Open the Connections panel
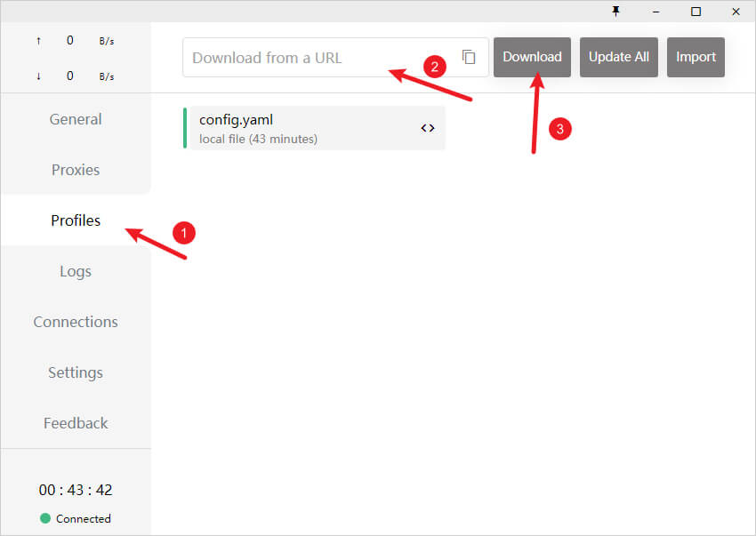 (75, 322)
